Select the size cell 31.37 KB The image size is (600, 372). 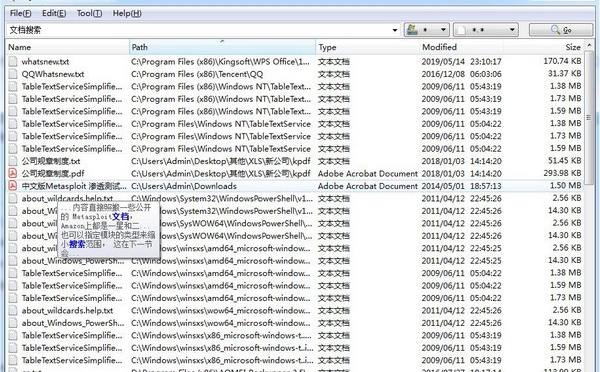(564, 73)
